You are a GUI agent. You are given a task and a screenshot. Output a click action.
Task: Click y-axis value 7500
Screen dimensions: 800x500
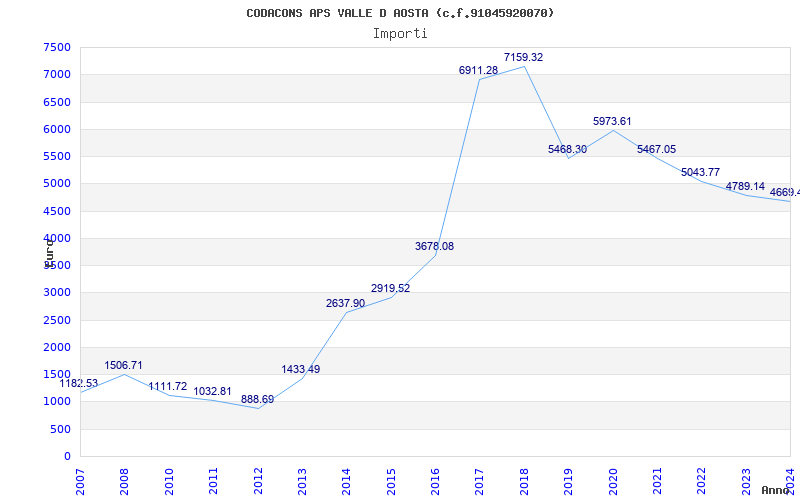[x=57, y=47]
